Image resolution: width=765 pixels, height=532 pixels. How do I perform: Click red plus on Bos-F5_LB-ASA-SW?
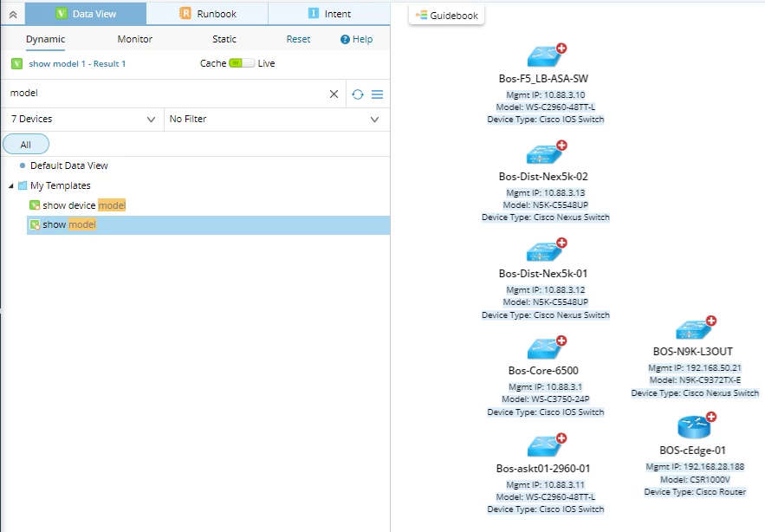tap(561, 48)
